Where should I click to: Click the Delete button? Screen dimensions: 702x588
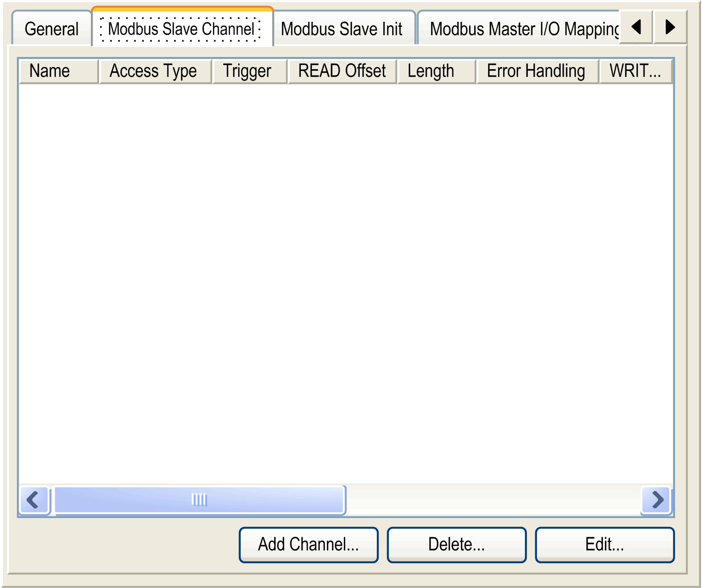456,544
